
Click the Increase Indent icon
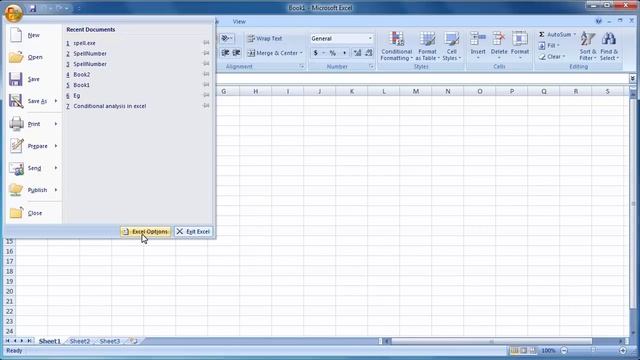236,53
